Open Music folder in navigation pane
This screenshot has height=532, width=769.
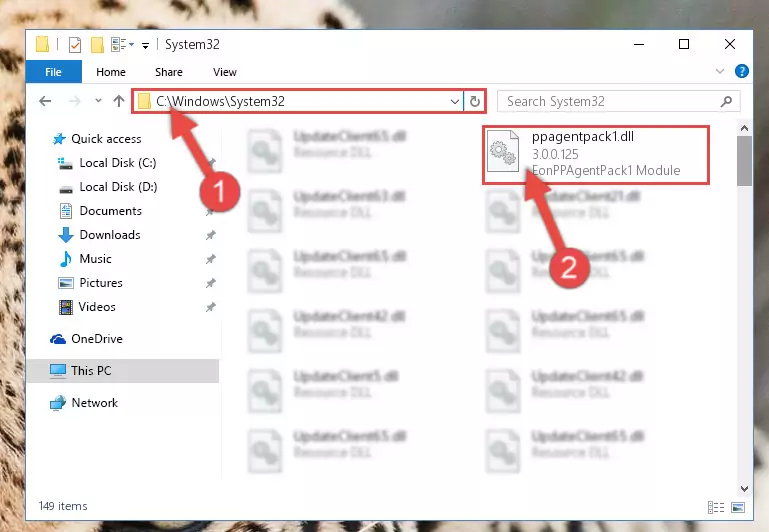[85, 259]
